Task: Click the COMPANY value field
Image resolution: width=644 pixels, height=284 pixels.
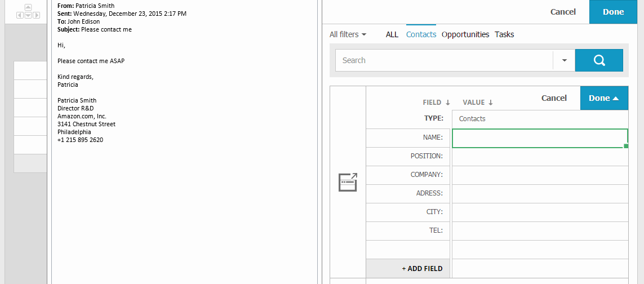Action: tap(540, 175)
